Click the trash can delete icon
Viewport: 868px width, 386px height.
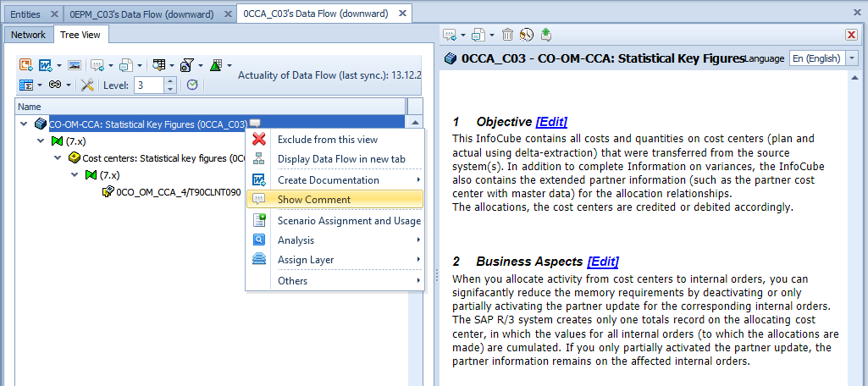click(507, 35)
